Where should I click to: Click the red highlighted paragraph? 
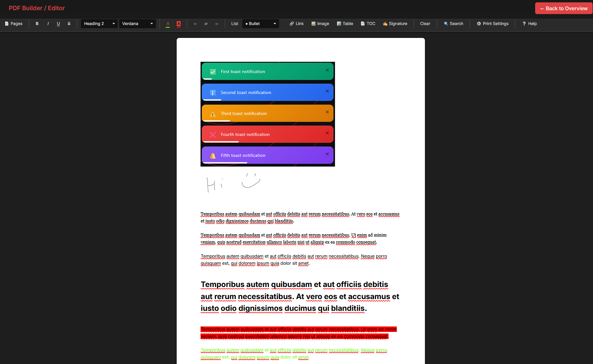point(299,333)
